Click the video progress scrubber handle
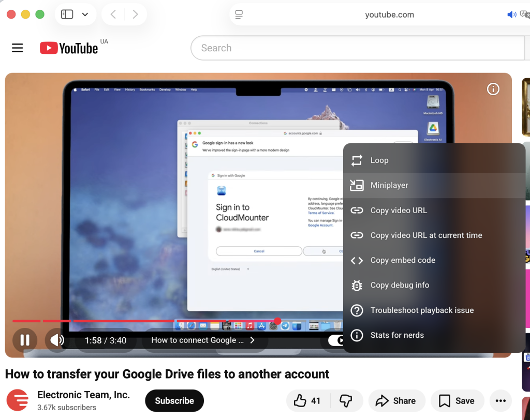This screenshot has height=420, width=530. click(277, 321)
